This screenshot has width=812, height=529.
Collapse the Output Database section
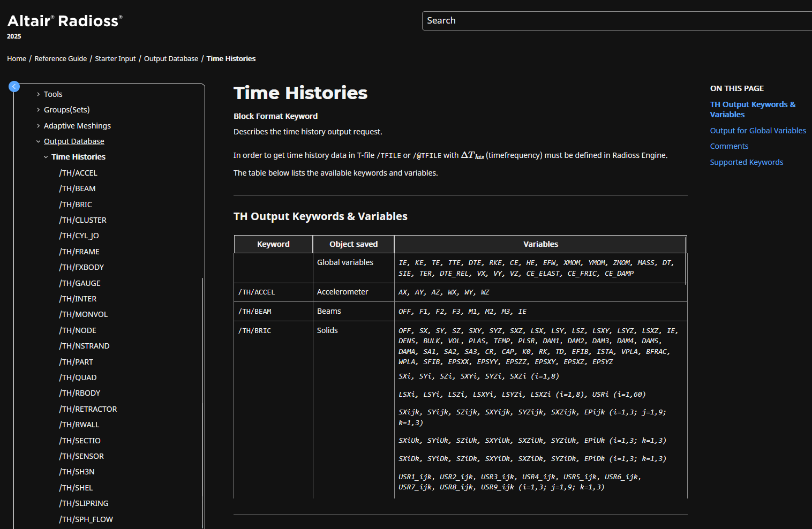pos(38,141)
